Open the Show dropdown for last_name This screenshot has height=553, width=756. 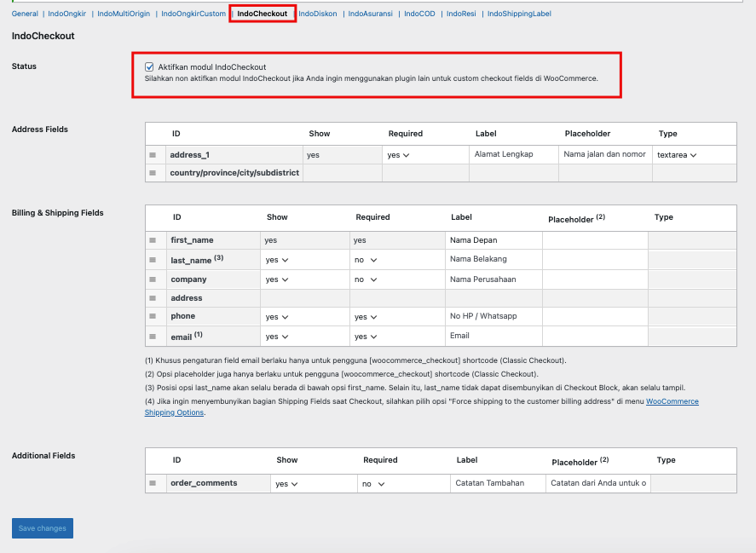[277, 260]
